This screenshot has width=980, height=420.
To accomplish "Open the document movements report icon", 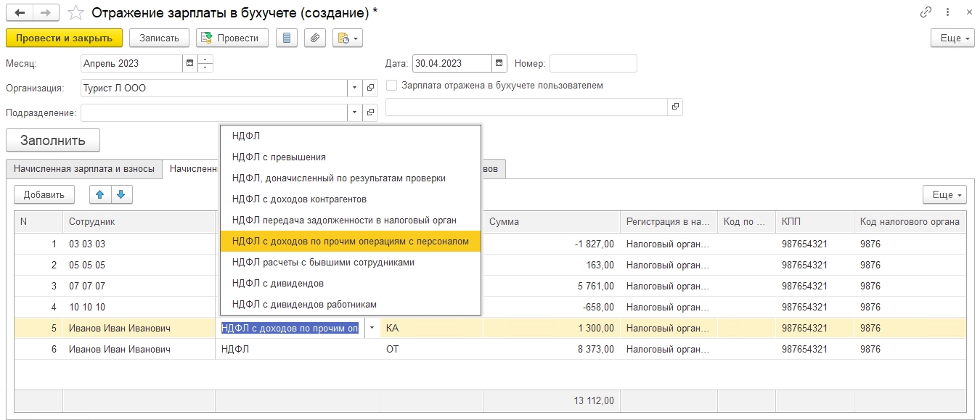I will 287,38.
